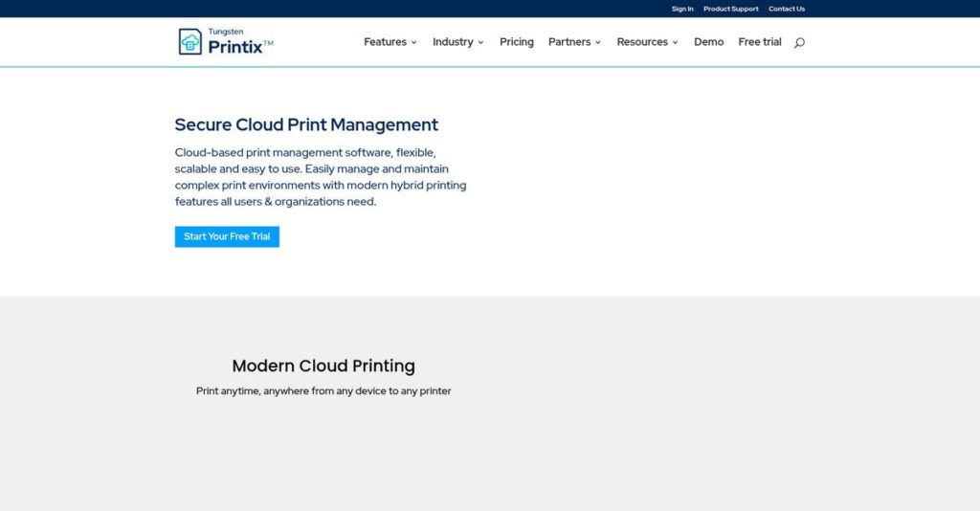Expand the Industry menu

coord(458,42)
